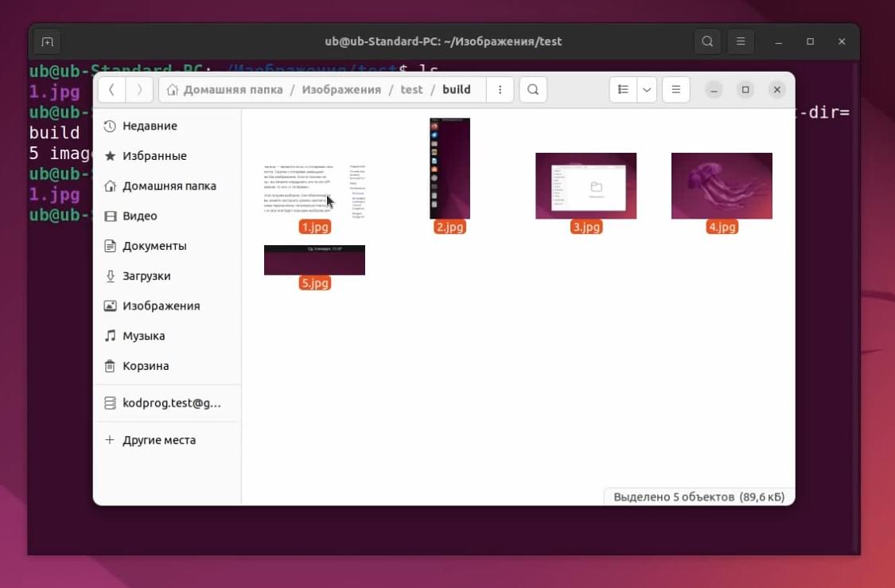Click the 3.jpg file name label

[x=586, y=228]
